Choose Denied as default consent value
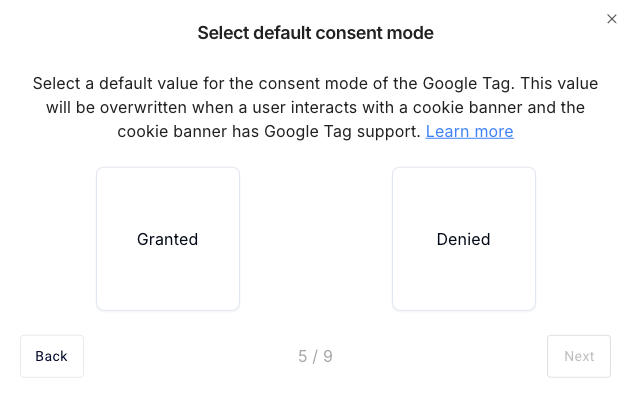This screenshot has width=632, height=395. pyautogui.click(x=464, y=239)
